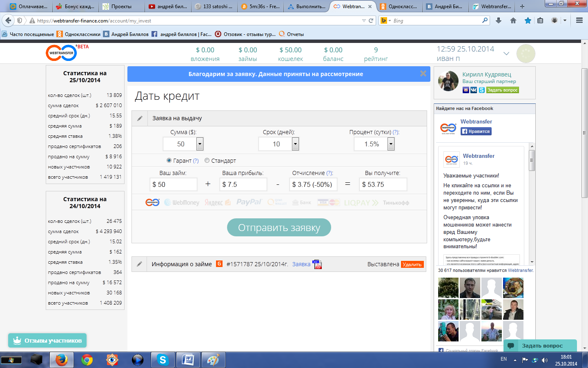Viewport: 588px width, 368px height.
Task: Click the downloads arrow icon in the toolbar
Action: coord(499,20)
